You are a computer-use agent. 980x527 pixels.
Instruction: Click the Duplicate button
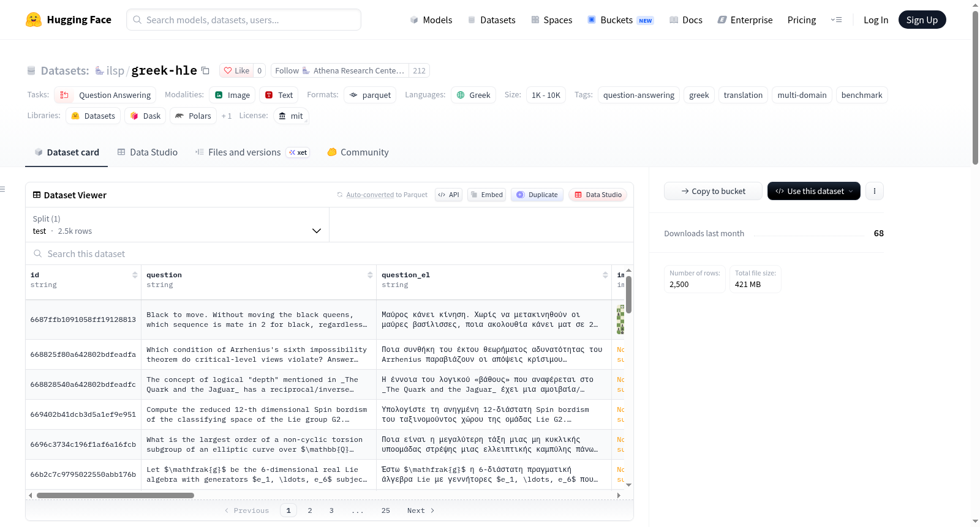click(537, 195)
